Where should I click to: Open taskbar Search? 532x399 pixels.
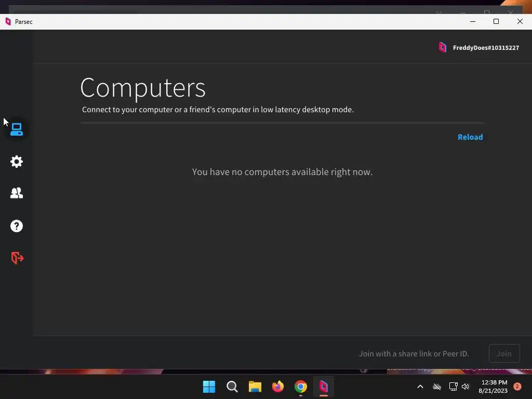[232, 387]
